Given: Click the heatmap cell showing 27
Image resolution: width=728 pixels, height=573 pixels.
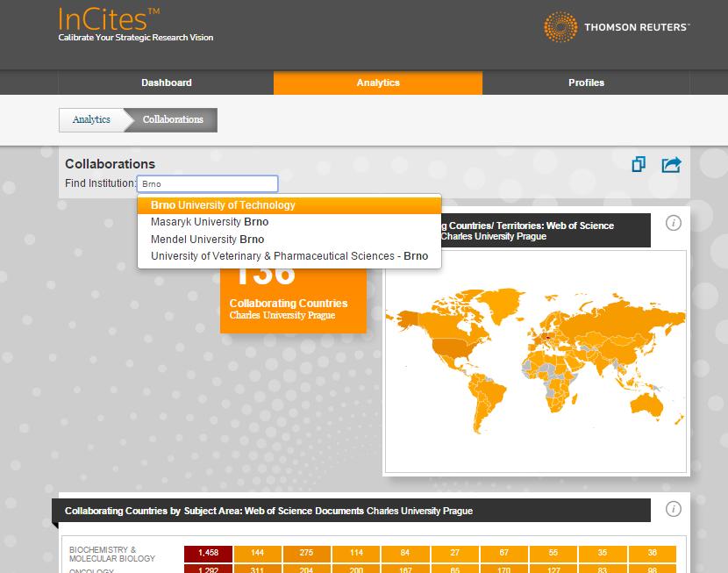Looking at the screenshot, I should [x=455, y=553].
